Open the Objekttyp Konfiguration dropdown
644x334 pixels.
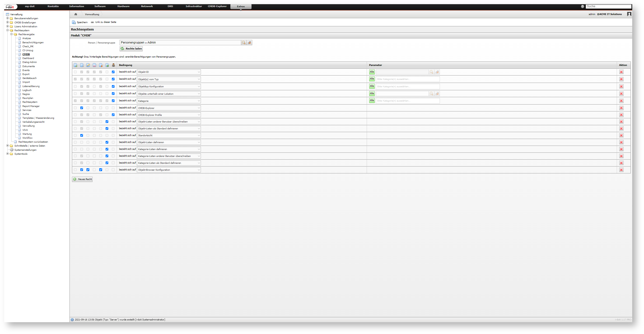pos(169,87)
